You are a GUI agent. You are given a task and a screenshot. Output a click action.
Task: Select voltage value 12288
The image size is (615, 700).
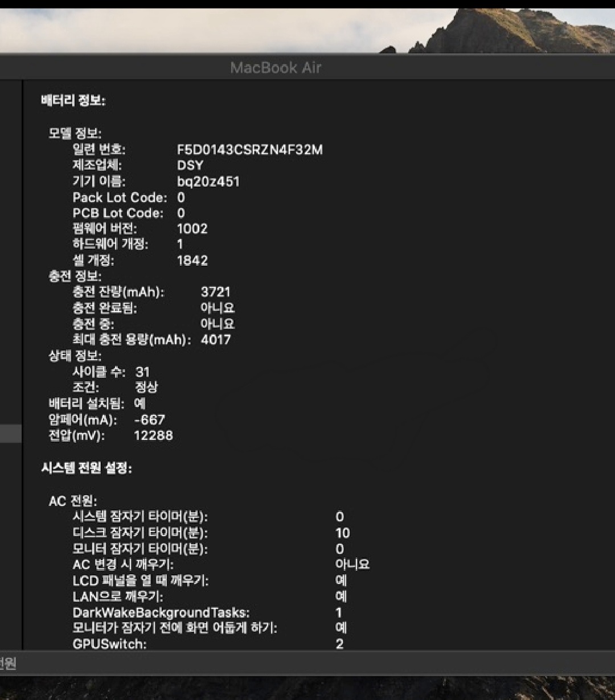pyautogui.click(x=153, y=436)
